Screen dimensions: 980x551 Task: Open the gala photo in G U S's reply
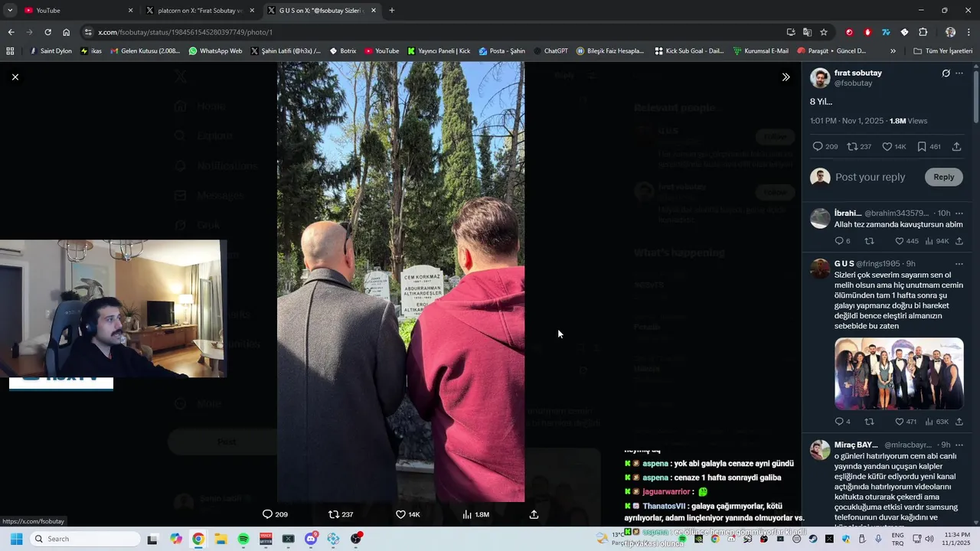(x=899, y=373)
